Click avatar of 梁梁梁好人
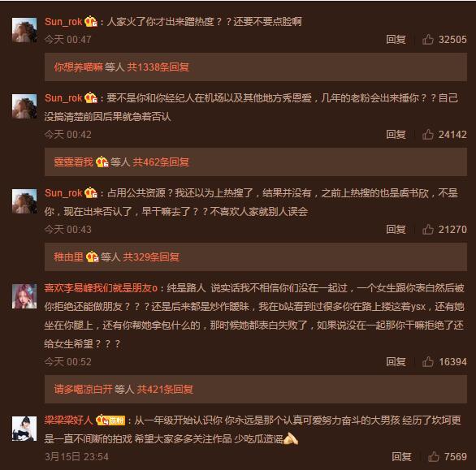Screen dimensions: 476x470 (x=24, y=429)
